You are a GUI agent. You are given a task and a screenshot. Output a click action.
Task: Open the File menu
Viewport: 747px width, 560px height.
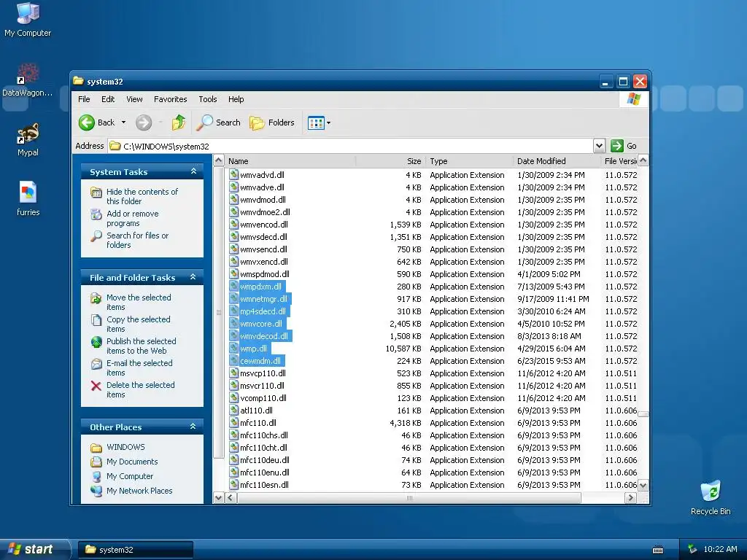click(x=84, y=99)
